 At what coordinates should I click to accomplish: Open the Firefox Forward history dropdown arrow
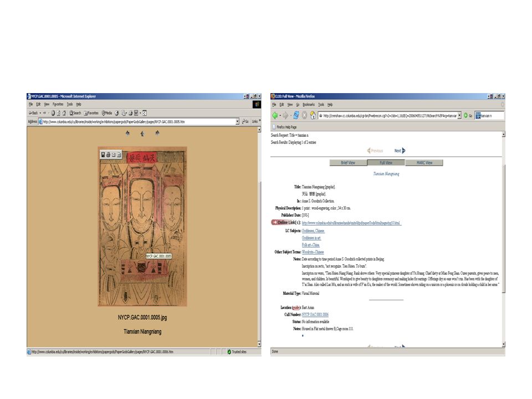[x=291, y=115]
